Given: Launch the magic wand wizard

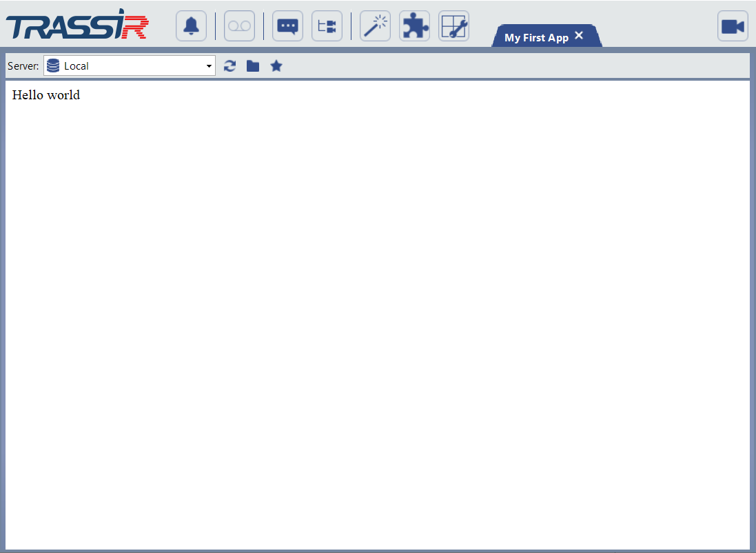Looking at the screenshot, I should coord(375,26).
